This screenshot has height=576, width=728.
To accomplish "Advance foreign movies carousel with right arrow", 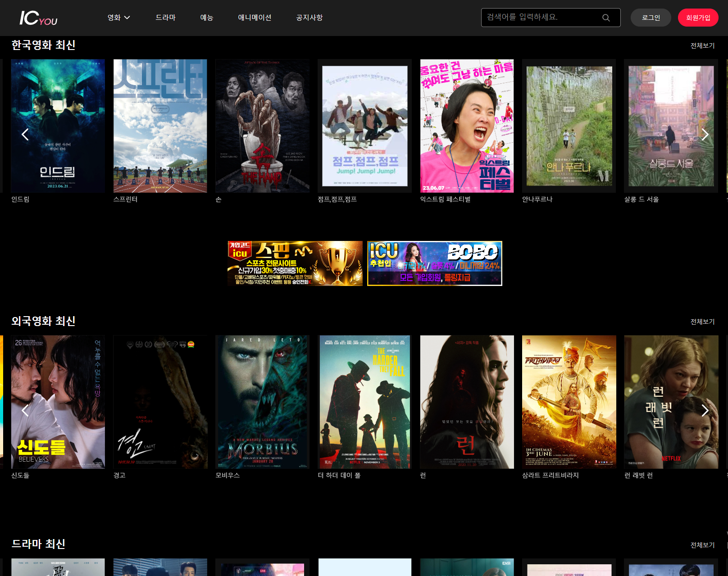I will click(705, 410).
